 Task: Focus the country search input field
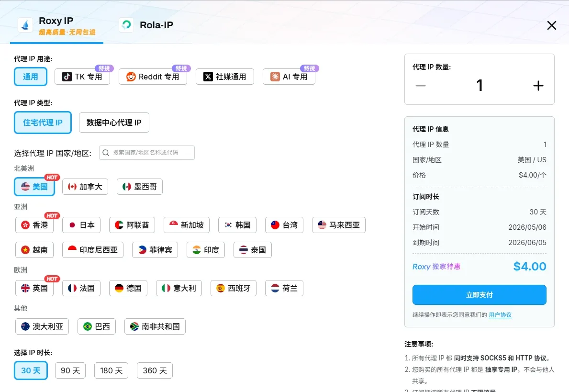pos(147,153)
